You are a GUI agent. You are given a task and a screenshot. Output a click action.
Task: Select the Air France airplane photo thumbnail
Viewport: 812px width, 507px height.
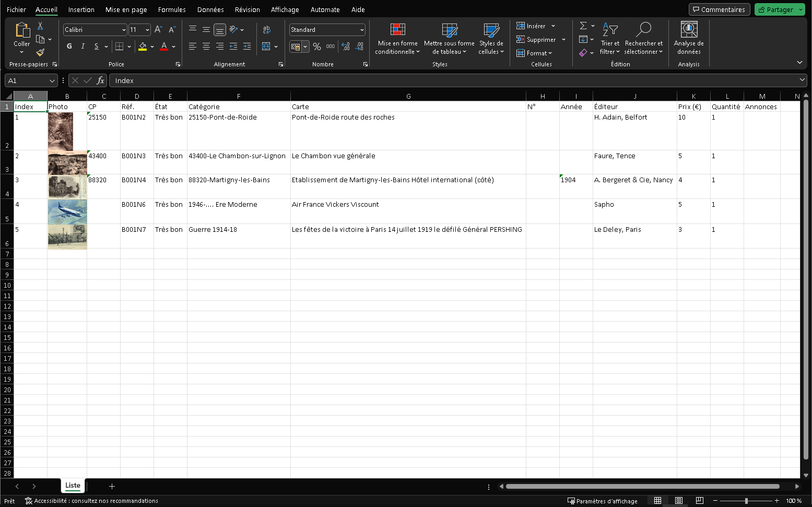coord(67,211)
